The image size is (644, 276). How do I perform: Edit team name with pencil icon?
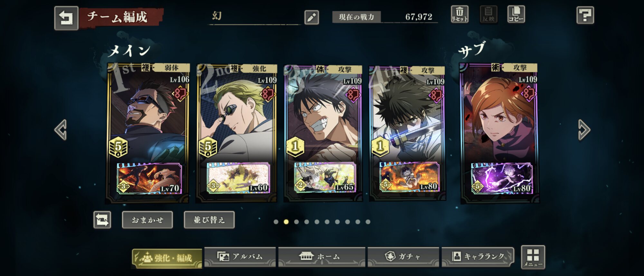point(311,17)
